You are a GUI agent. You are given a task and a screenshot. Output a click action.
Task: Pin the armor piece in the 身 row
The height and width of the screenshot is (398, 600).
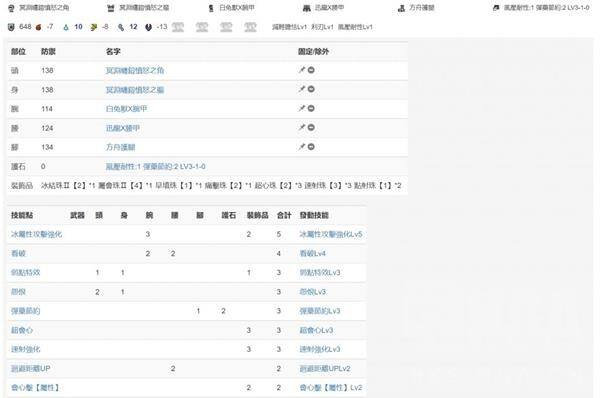pyautogui.click(x=302, y=89)
